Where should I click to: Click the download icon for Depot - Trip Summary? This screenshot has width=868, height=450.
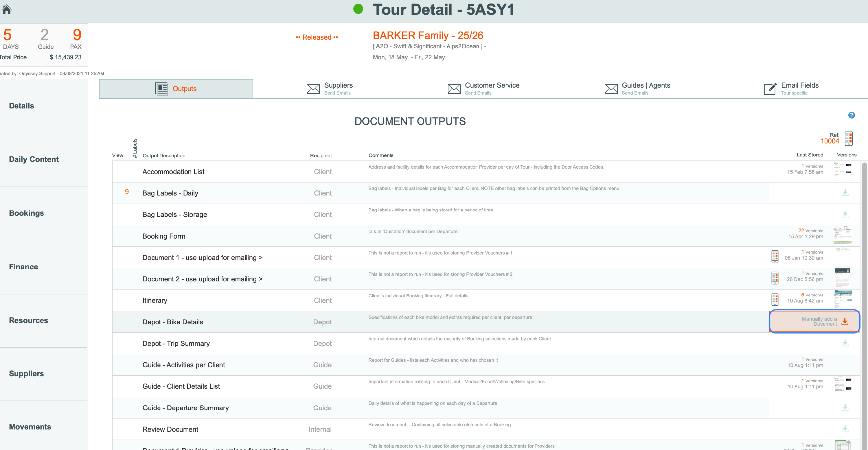coord(845,343)
